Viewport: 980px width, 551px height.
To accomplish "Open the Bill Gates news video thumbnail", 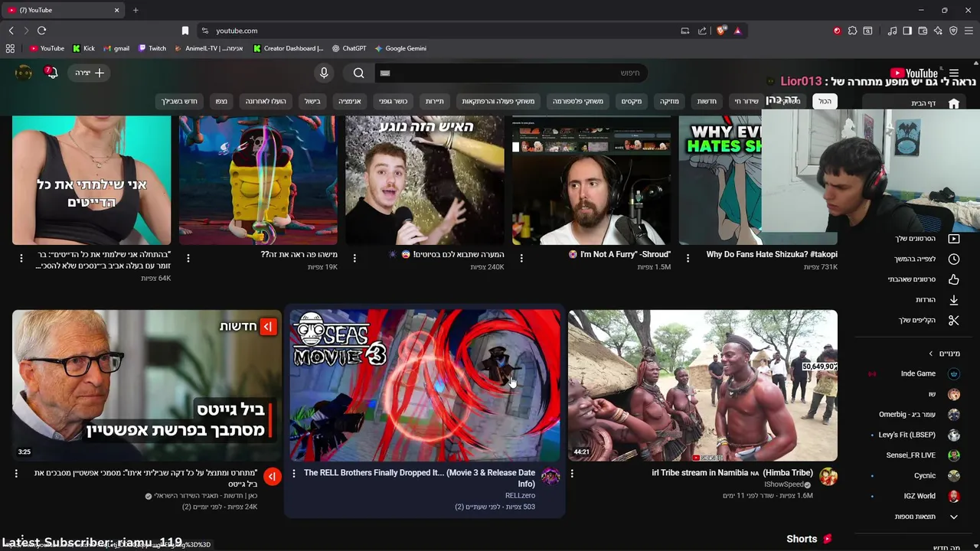I will point(147,385).
